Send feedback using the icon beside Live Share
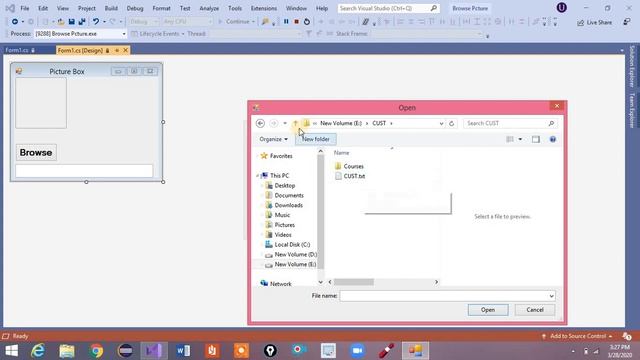 point(627,22)
